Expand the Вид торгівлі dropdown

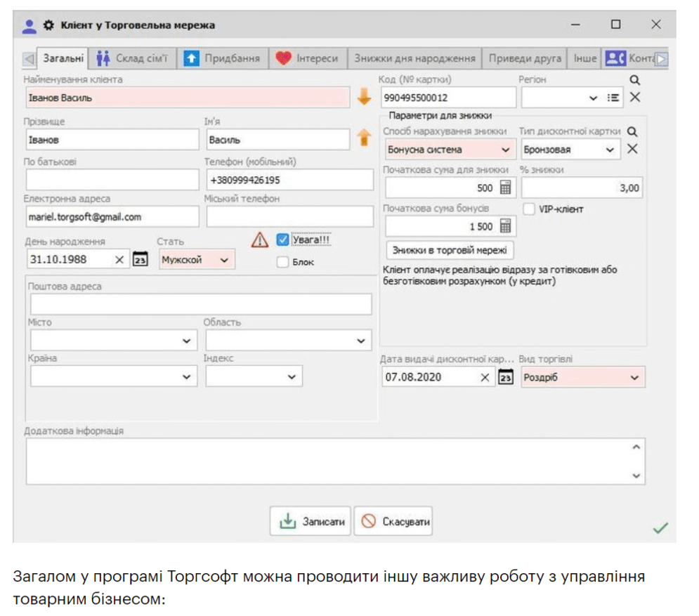(x=634, y=377)
